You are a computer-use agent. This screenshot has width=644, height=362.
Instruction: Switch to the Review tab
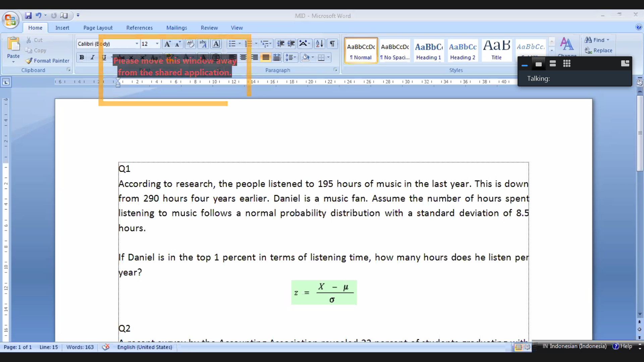(x=209, y=27)
